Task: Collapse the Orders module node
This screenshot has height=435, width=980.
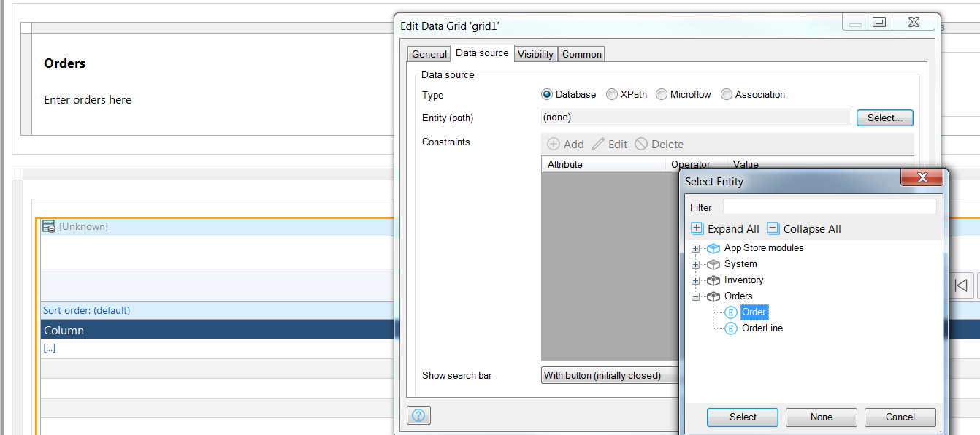Action: [696, 296]
